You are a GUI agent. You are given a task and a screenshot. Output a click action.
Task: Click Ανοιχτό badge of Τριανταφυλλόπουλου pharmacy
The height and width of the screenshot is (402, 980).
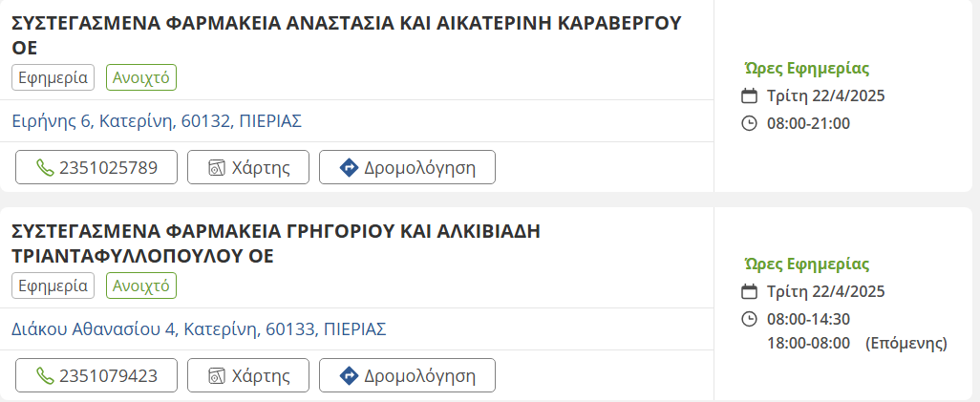coord(141,286)
